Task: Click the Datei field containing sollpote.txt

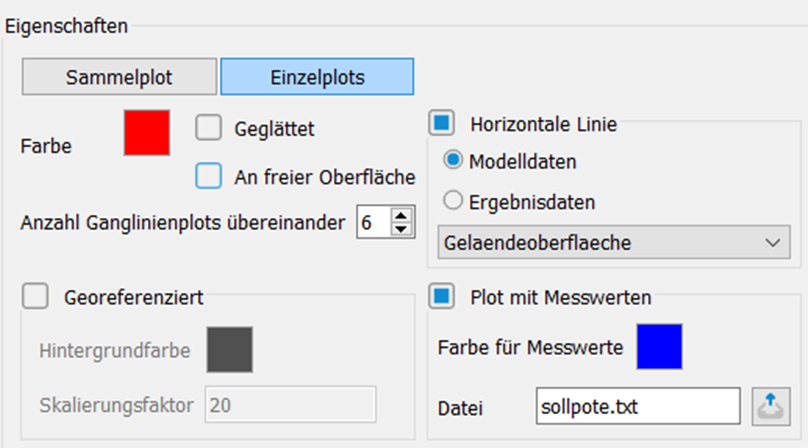Action: (x=638, y=406)
